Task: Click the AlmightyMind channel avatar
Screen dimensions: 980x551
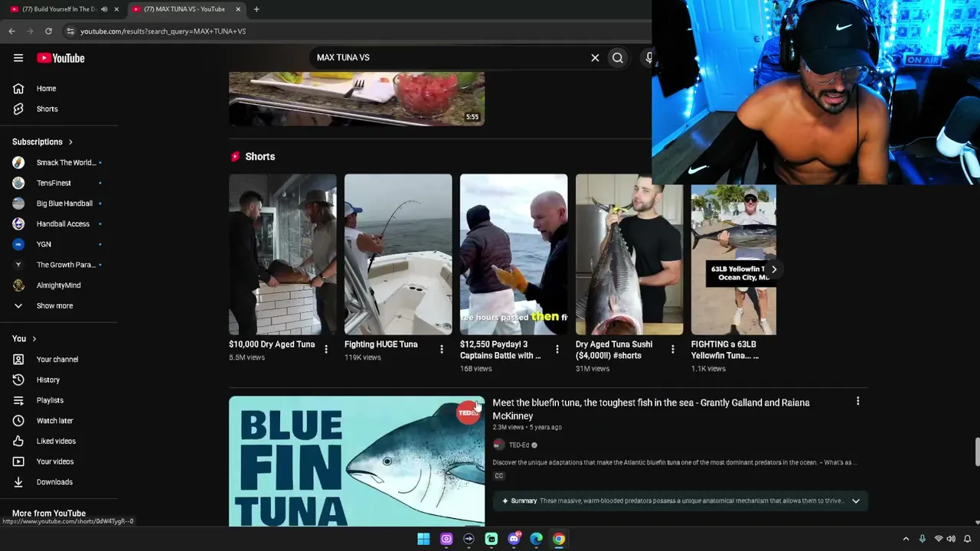Action: (18, 285)
